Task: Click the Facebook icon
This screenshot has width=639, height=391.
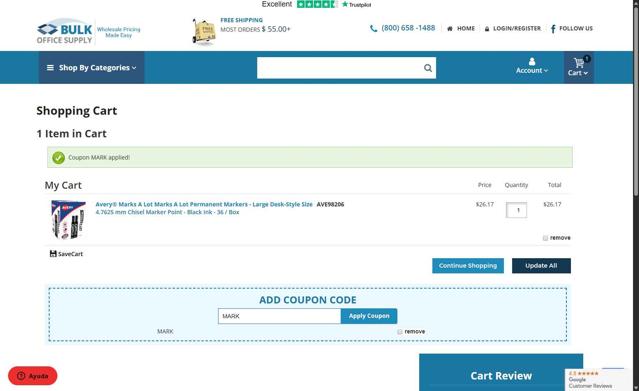Action: pyautogui.click(x=553, y=29)
